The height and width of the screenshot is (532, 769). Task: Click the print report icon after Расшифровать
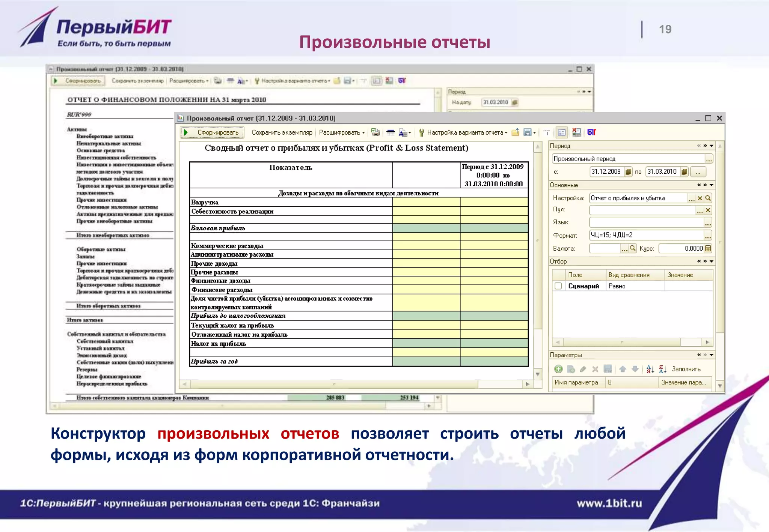375,132
